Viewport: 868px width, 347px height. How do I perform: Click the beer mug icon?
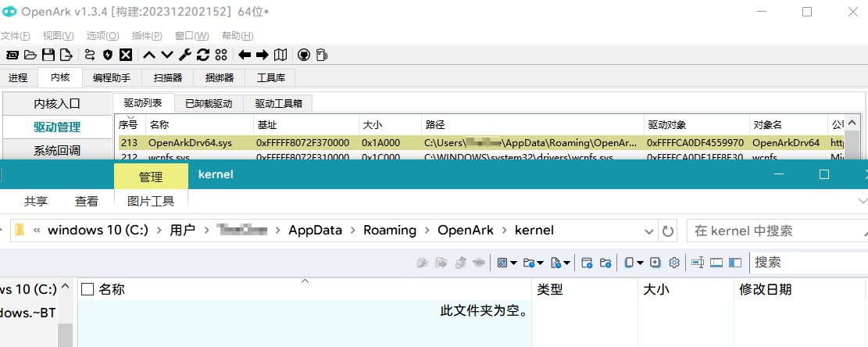(321, 55)
